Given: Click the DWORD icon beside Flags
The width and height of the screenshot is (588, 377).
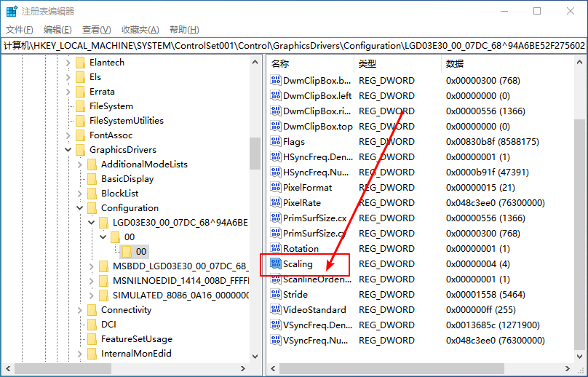Looking at the screenshot, I should [276, 142].
